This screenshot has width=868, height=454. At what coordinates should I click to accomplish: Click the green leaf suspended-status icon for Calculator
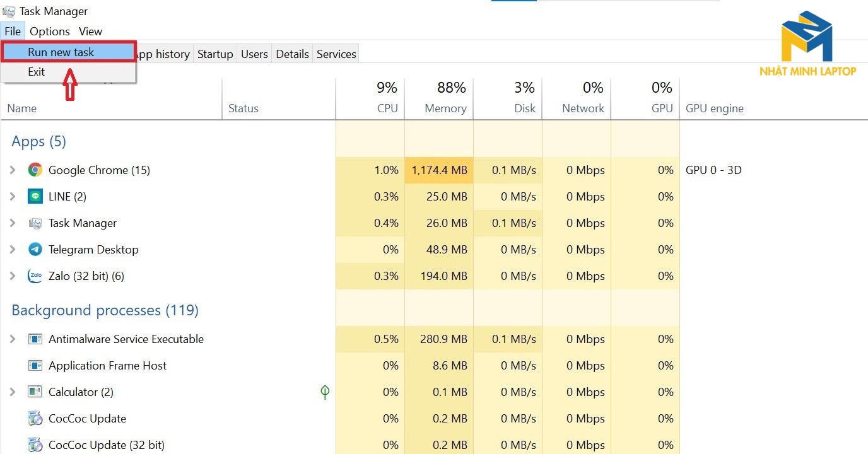click(x=325, y=392)
